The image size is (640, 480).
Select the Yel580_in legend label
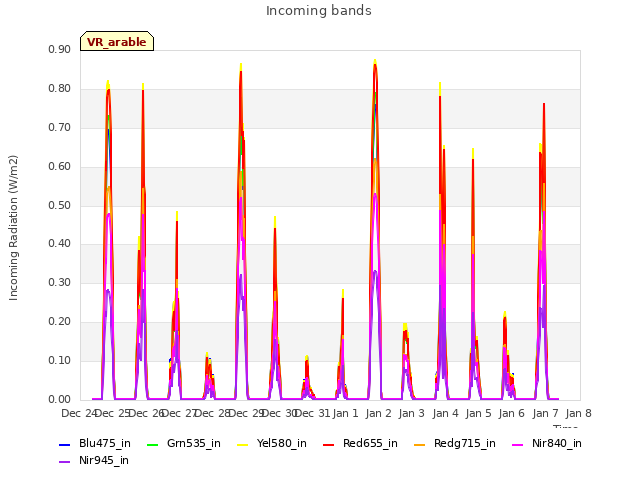tap(282, 443)
